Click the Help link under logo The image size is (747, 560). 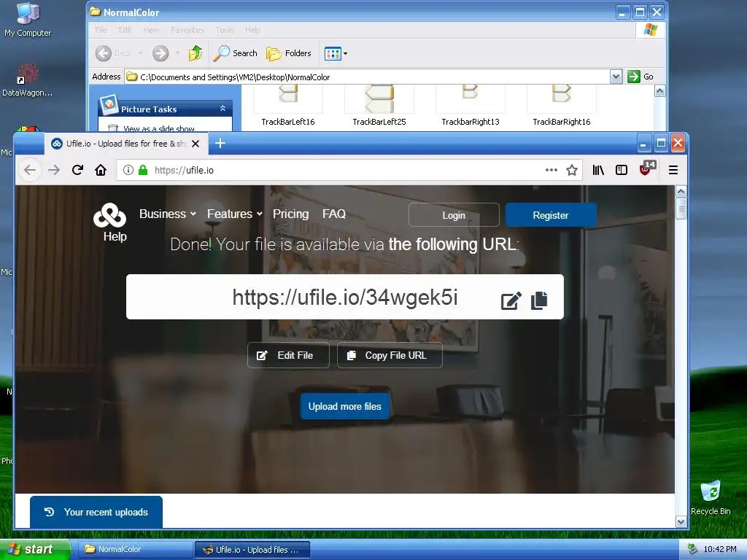(115, 236)
